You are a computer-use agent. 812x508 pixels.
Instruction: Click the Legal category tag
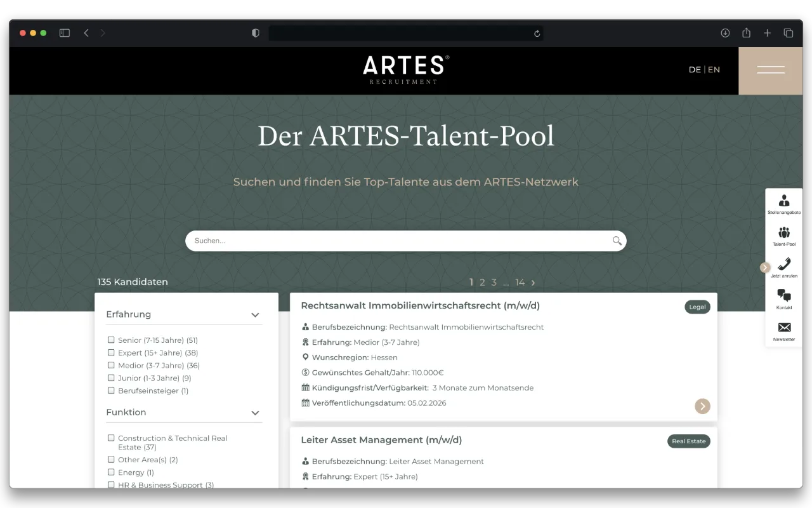[697, 307]
